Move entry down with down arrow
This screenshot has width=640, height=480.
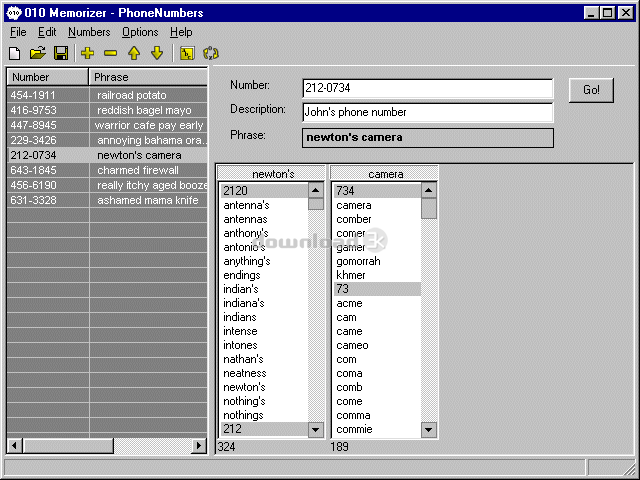point(157,53)
